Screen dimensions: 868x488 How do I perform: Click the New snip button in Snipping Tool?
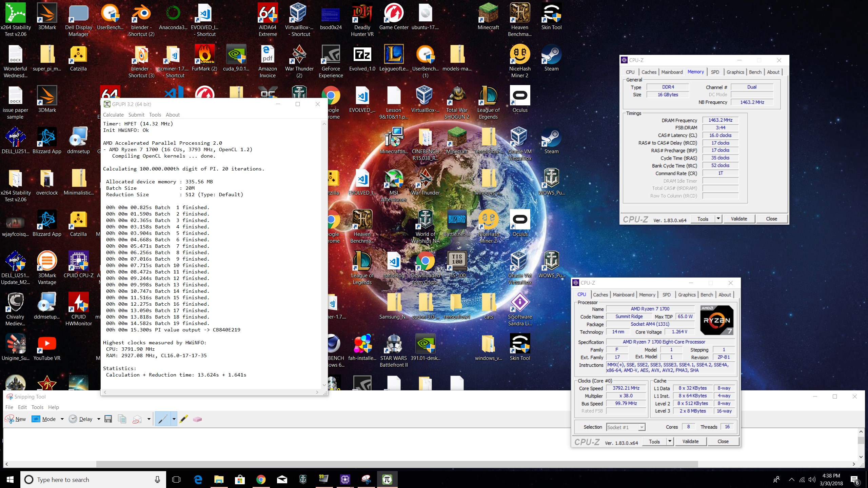coord(16,419)
